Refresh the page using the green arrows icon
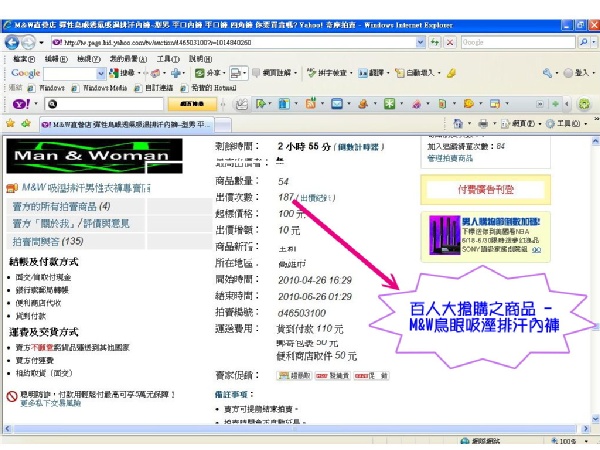Screen dimensions: 600x450 tap(435, 42)
